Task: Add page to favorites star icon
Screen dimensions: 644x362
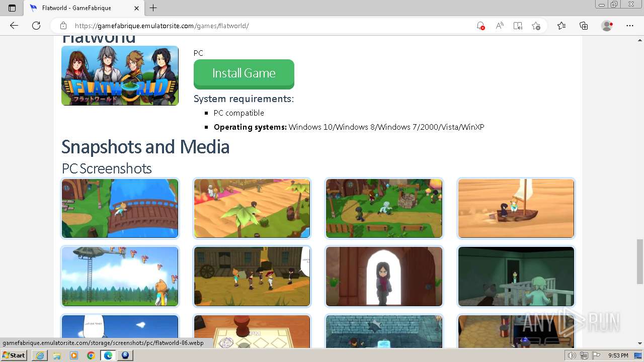Action: pos(536,26)
